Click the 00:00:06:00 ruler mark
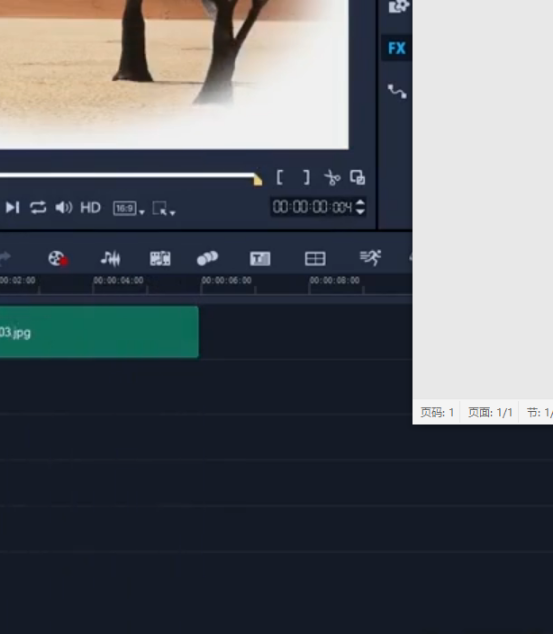Viewport: 553px width, 635px height. (x=226, y=280)
